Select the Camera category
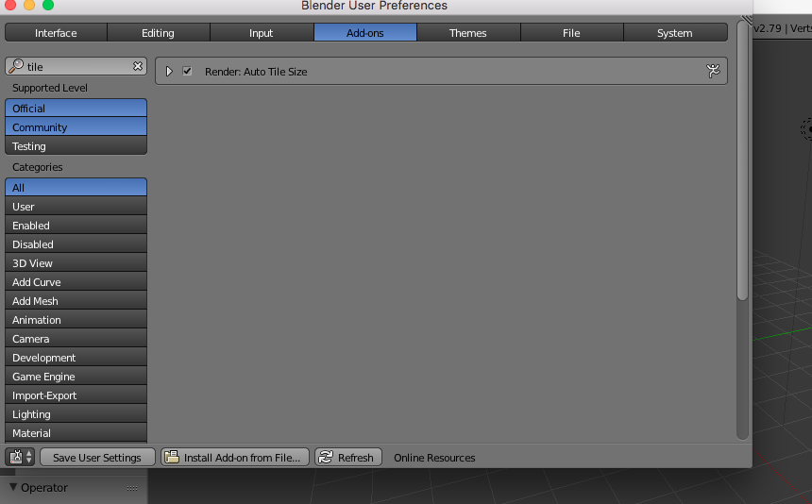 (x=76, y=339)
